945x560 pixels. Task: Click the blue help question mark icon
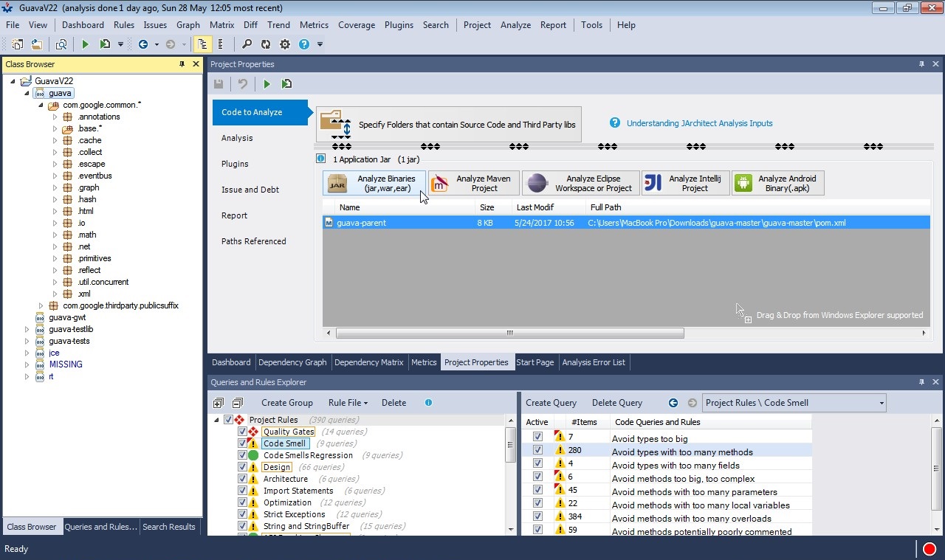[x=303, y=44]
